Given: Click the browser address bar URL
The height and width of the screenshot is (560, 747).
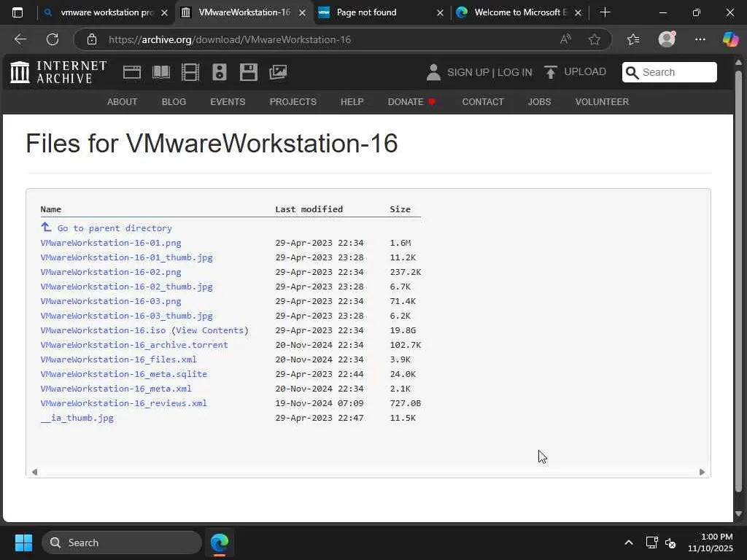Looking at the screenshot, I should point(230,39).
